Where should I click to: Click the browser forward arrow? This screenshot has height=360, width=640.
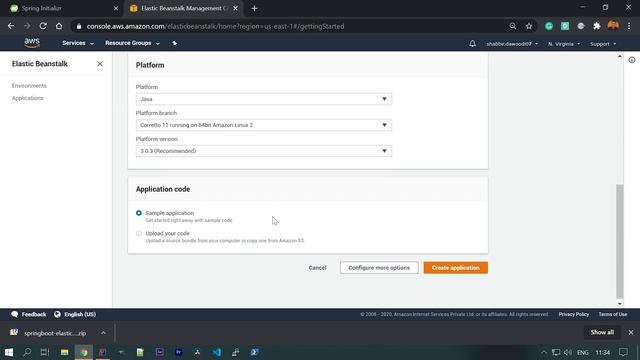27,26
